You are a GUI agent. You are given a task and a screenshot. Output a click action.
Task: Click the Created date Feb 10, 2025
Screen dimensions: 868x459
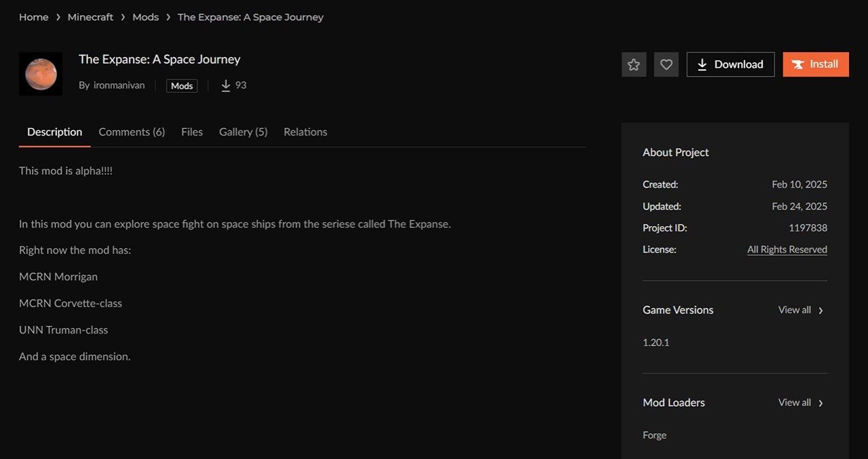[799, 184]
